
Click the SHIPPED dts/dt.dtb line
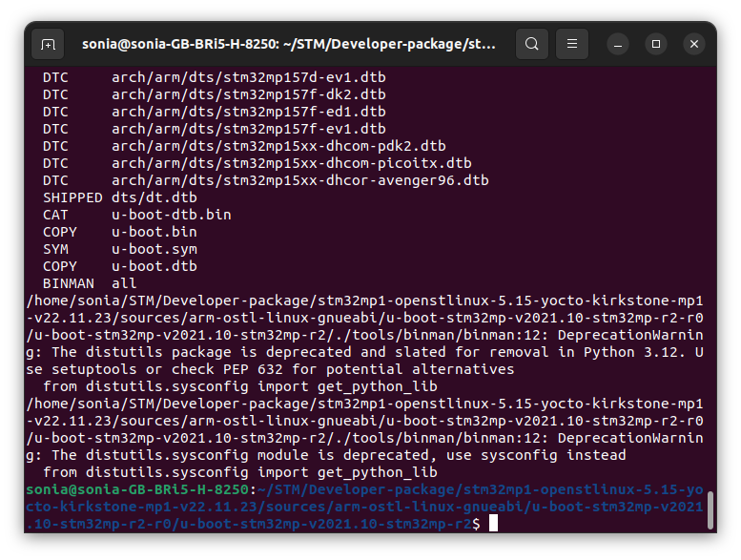coord(120,197)
